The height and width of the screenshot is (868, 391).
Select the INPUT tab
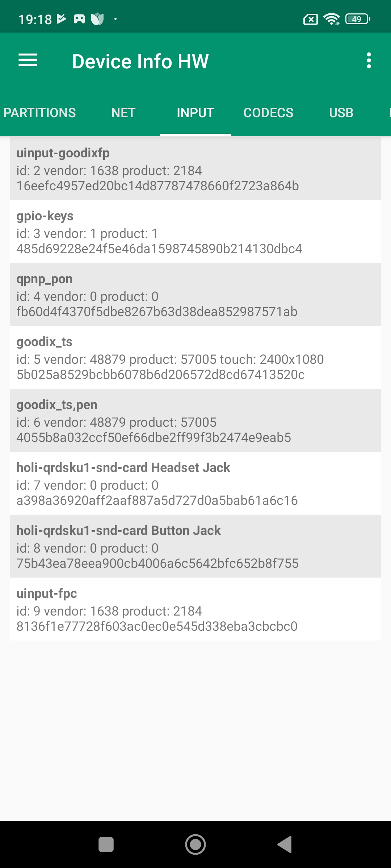click(195, 113)
